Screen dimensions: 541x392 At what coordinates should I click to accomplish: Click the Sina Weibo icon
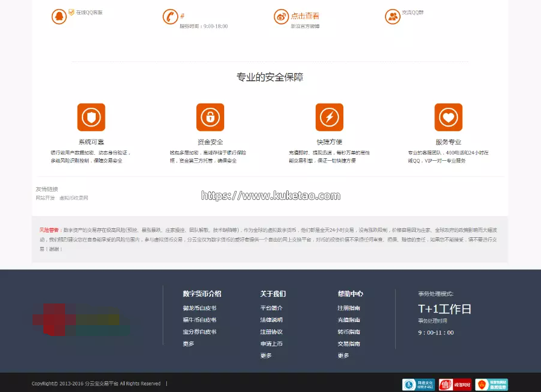(281, 16)
